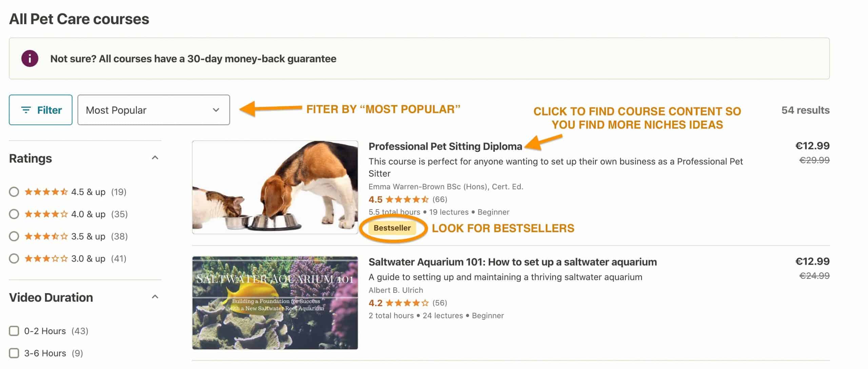Viewport: 868px width, 369px height.
Task: Click the star rating of Professional Pet Sitting Diploma
Action: pyautogui.click(x=407, y=199)
